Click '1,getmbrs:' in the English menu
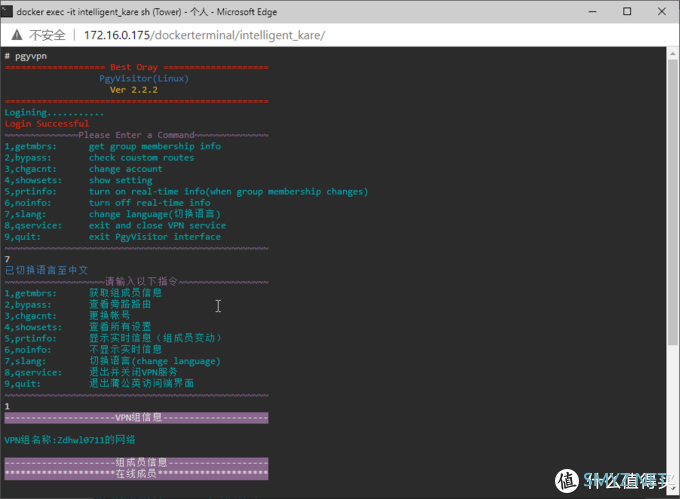Image resolution: width=680 pixels, height=499 pixels. (30, 146)
